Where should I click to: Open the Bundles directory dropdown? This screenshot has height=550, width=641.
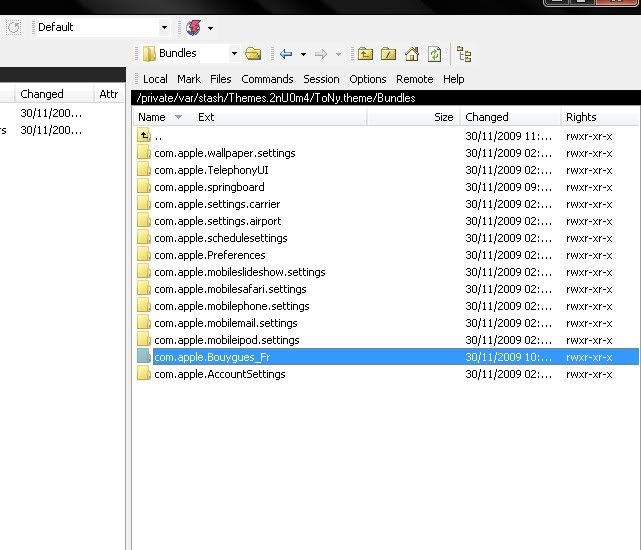click(234, 54)
